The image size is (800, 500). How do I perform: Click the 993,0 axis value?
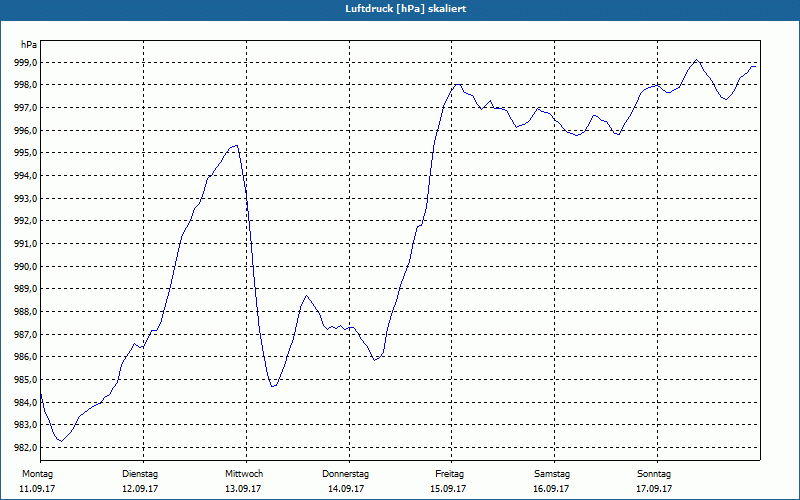click(28, 198)
